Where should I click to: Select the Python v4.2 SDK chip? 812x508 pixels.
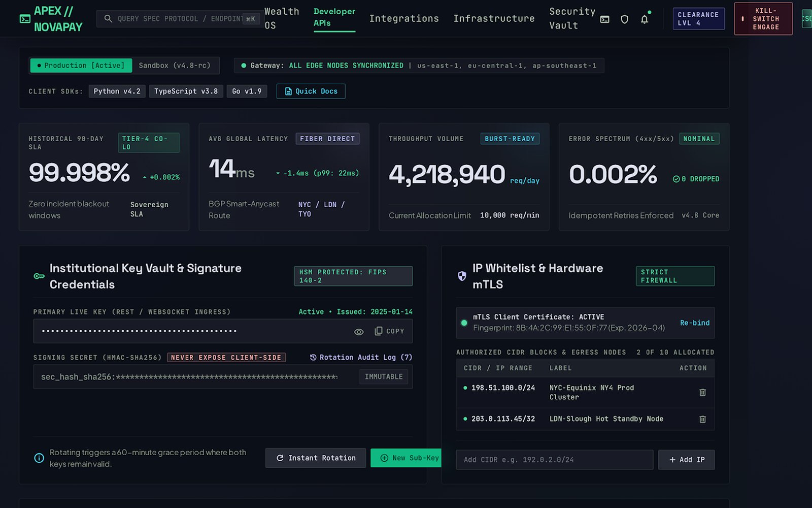click(117, 91)
